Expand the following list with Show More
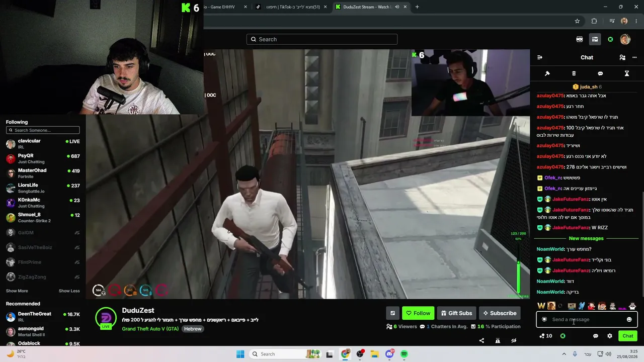This screenshot has width=644, height=362. pyautogui.click(x=17, y=291)
